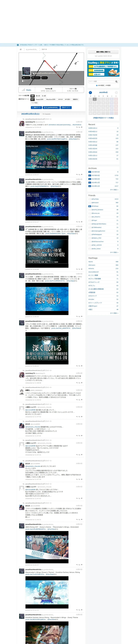Viewport: 138px width, 644px height.
Task: Open 1年前の今日のツイートを見る link
Action: 103,118
